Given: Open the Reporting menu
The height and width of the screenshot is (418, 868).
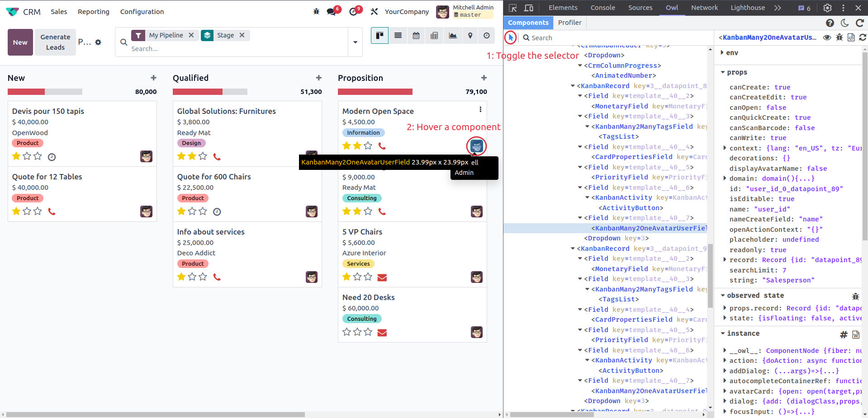Looking at the screenshot, I should [x=94, y=12].
